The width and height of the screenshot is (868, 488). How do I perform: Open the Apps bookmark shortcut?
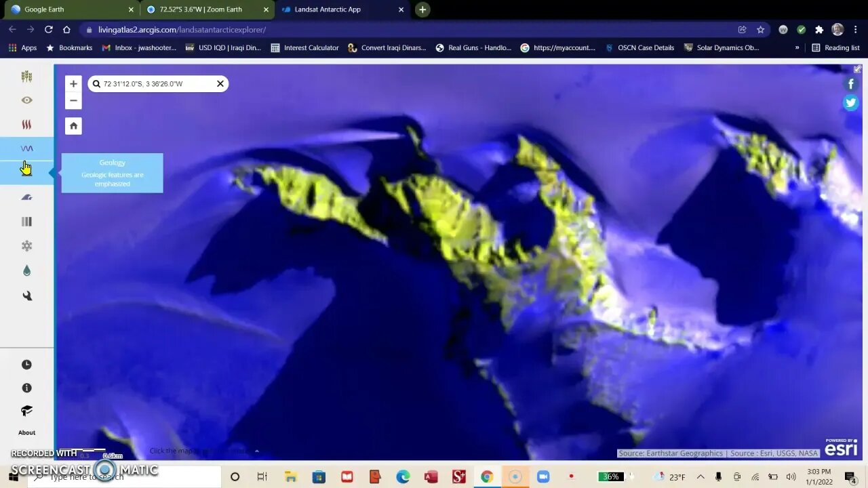click(x=22, y=48)
